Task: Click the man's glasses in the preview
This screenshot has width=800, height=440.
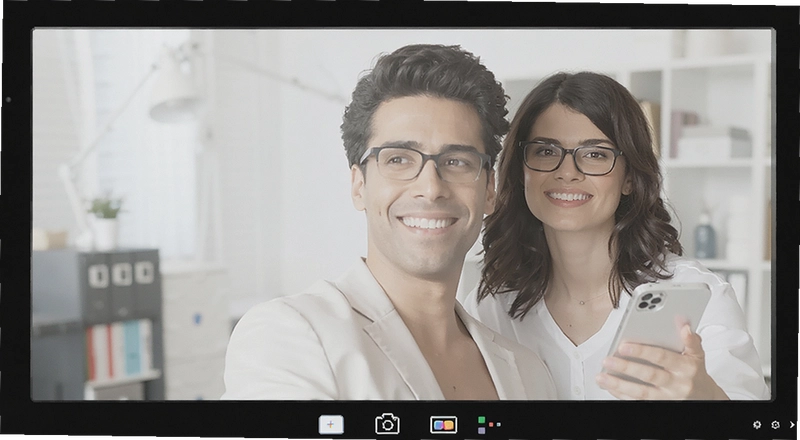Action: click(x=425, y=164)
